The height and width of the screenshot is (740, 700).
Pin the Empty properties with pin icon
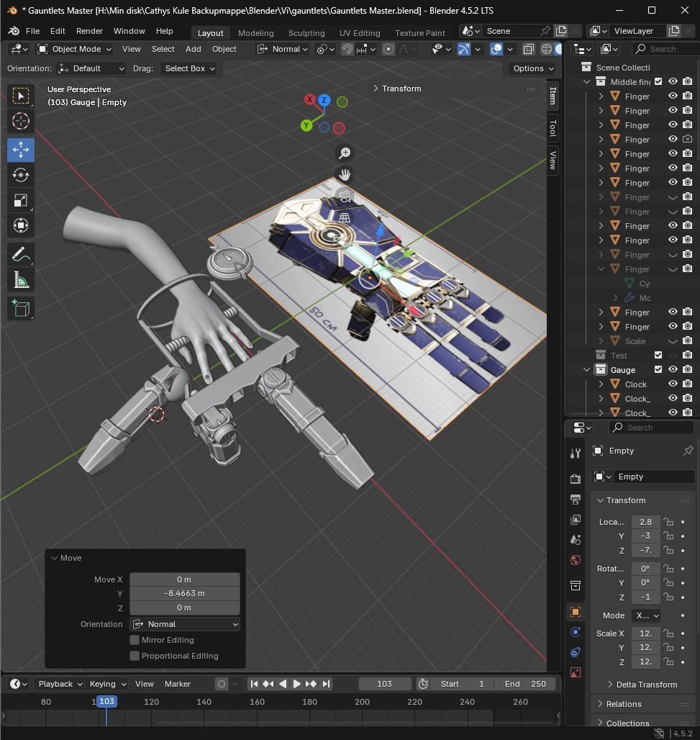(x=688, y=451)
